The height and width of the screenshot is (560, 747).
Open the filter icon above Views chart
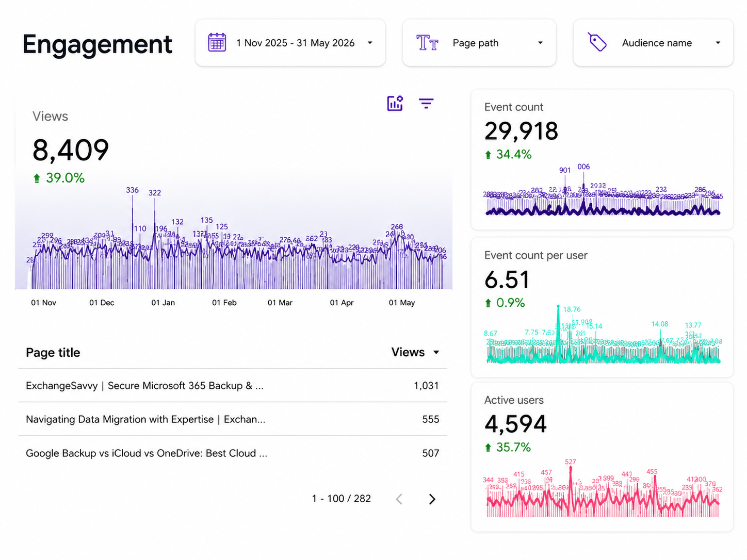click(x=426, y=104)
